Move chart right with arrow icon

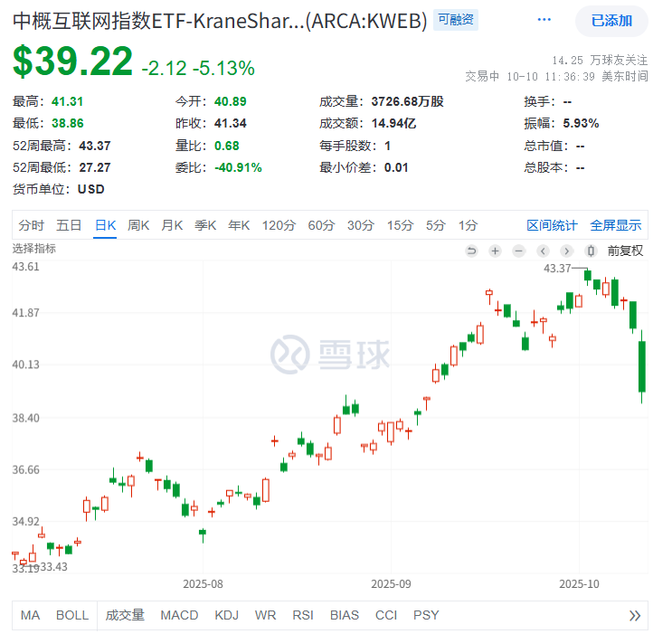[566, 251]
